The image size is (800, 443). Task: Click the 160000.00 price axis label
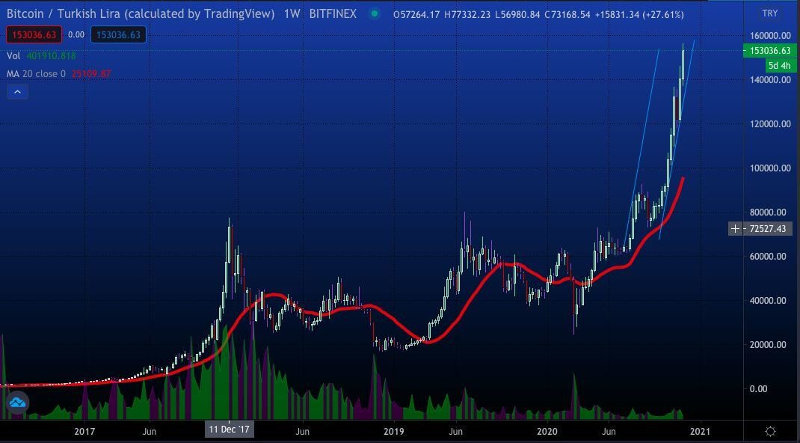coord(770,36)
